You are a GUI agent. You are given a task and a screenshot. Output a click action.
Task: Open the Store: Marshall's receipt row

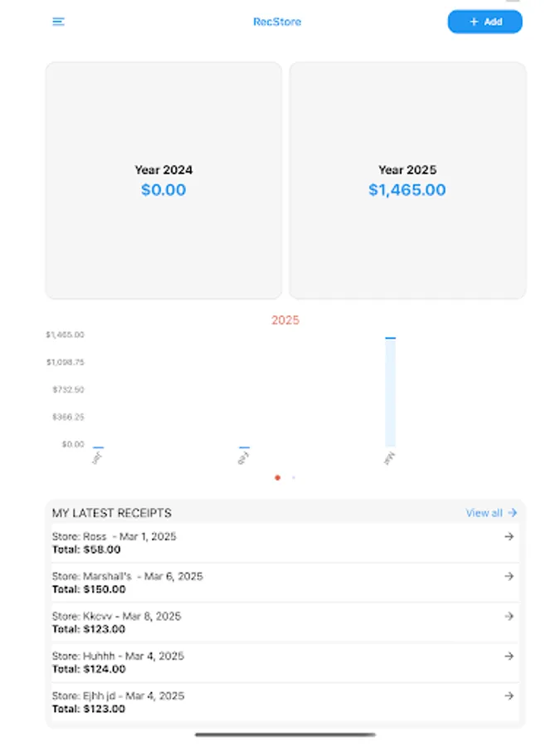(x=285, y=583)
